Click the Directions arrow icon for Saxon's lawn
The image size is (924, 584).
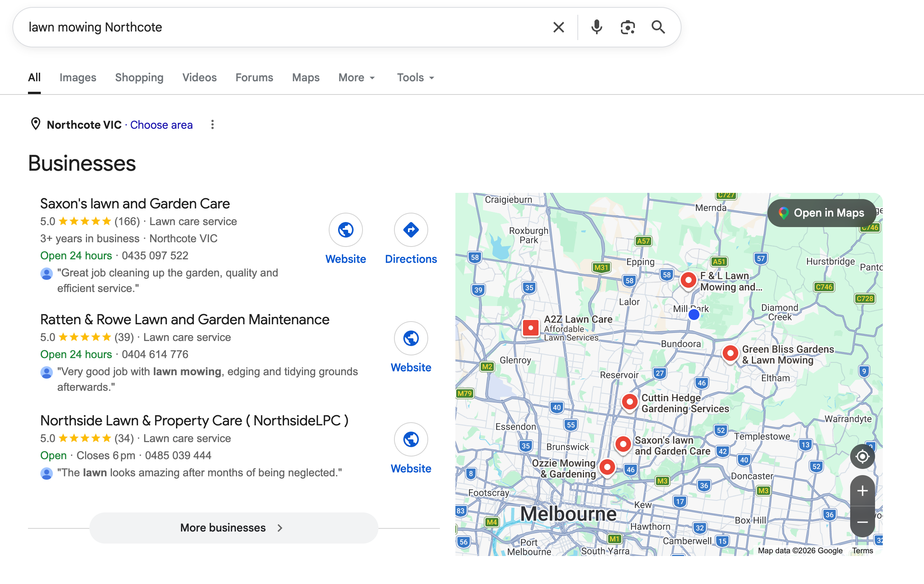click(x=411, y=230)
